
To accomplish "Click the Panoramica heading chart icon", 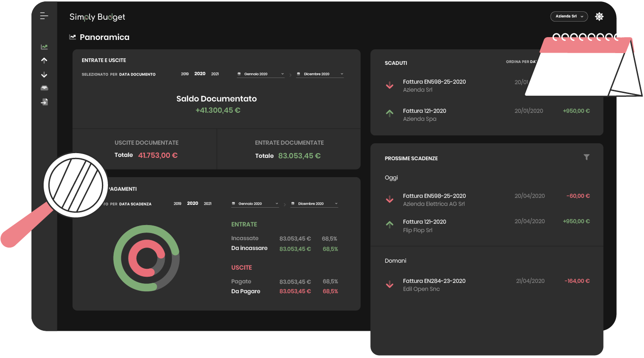I will (73, 37).
